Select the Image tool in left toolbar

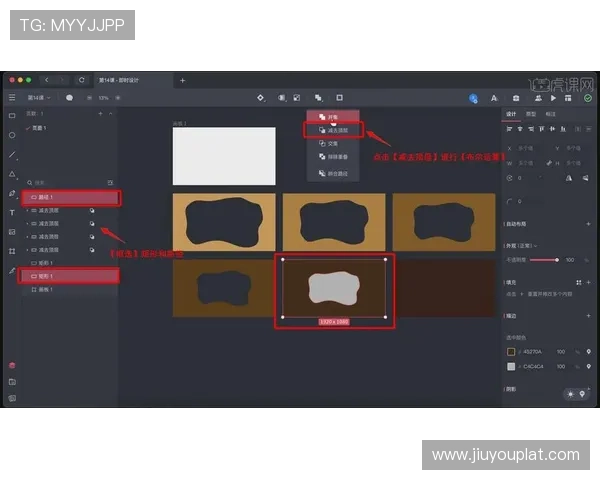pos(12,232)
